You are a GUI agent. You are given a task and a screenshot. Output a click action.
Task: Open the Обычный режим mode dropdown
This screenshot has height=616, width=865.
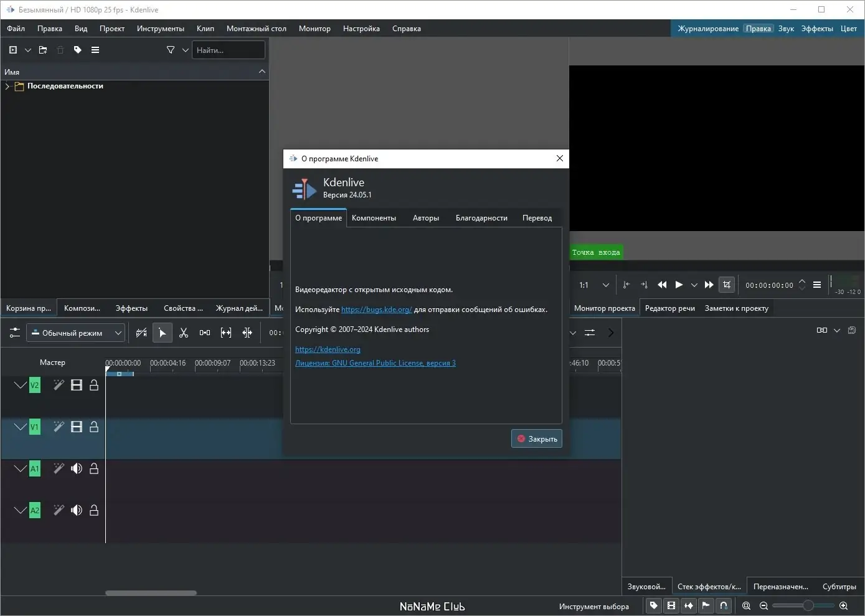pyautogui.click(x=75, y=333)
